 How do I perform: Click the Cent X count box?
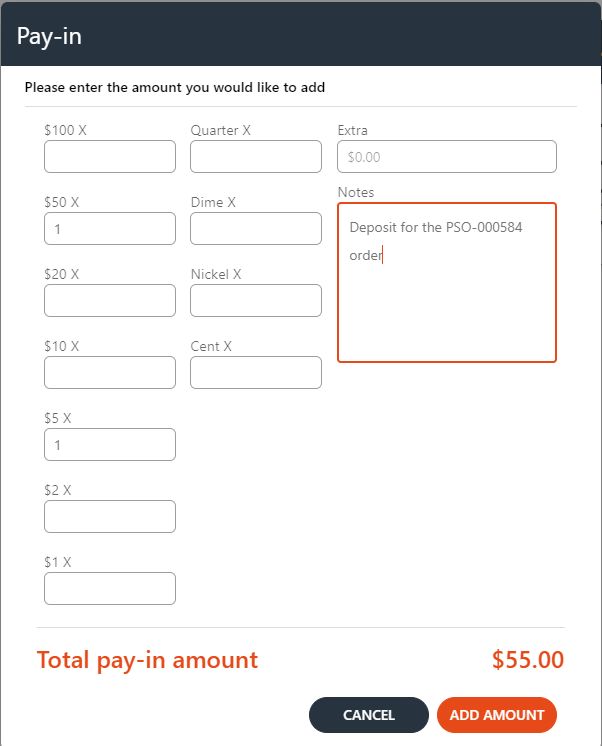click(x=256, y=373)
